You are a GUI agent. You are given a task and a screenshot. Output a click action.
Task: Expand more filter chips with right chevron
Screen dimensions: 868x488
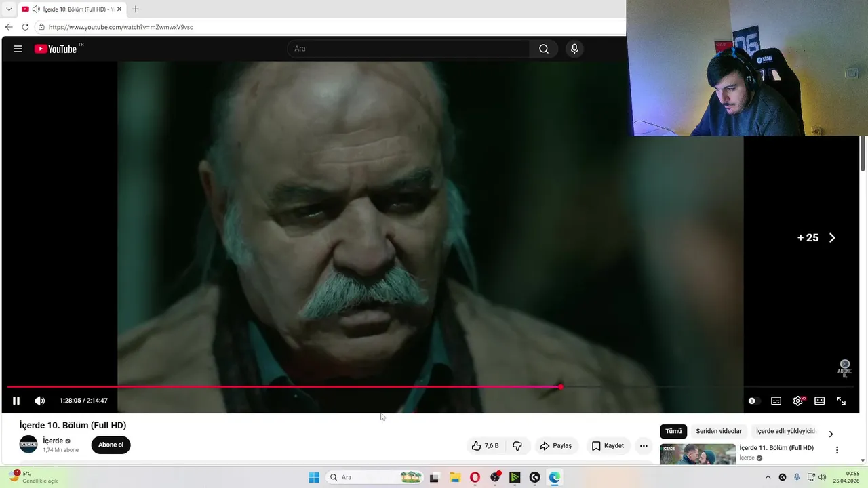(831, 434)
